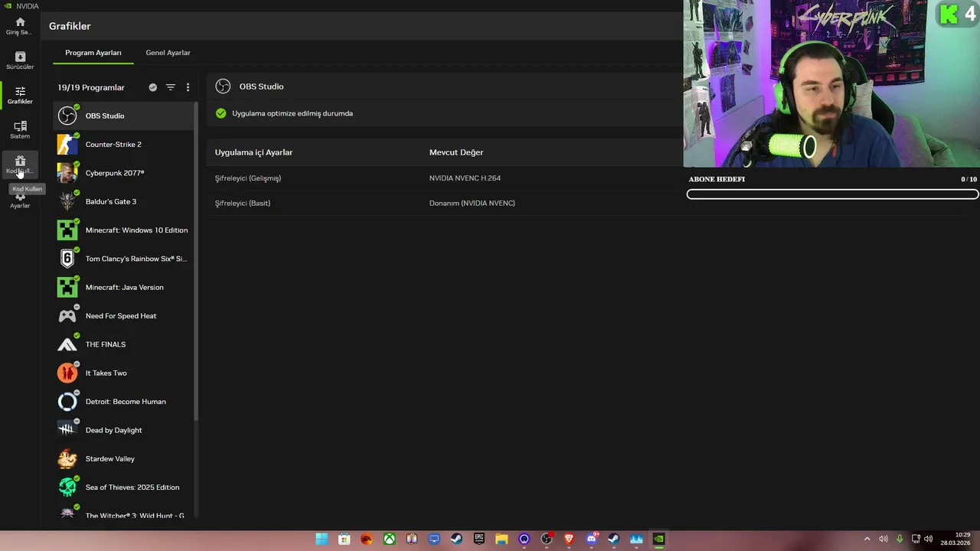Select Counter-Strike 2 from the list
This screenshot has height=551, width=980.
point(123,144)
